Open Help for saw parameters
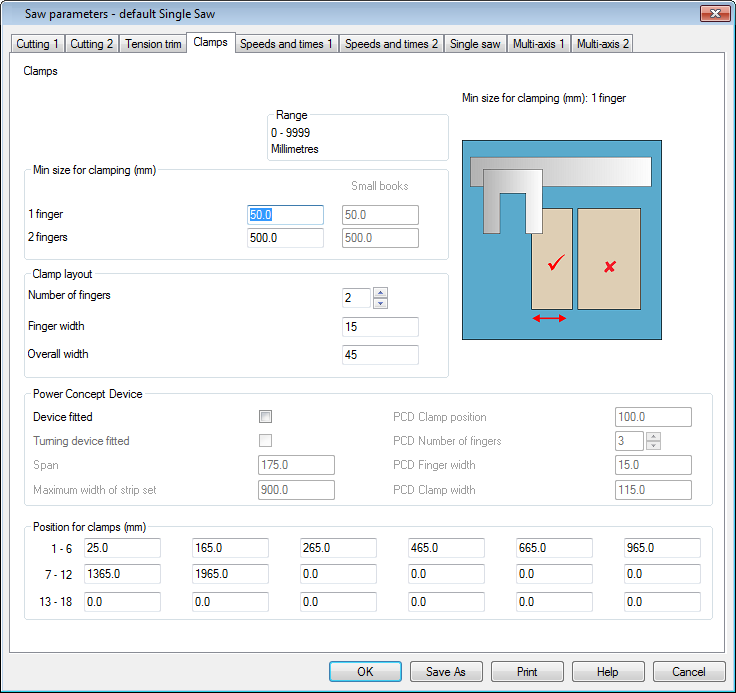736x693 pixels. coord(608,671)
